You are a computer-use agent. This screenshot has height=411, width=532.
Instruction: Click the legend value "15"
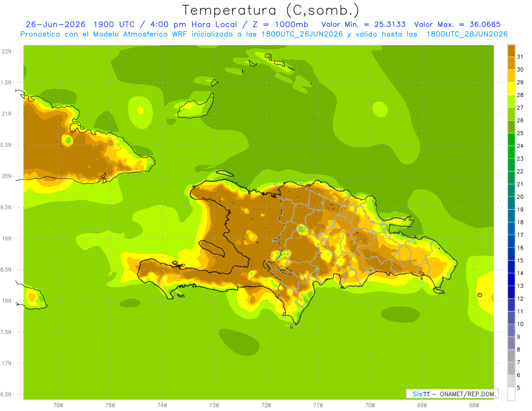[520, 260]
